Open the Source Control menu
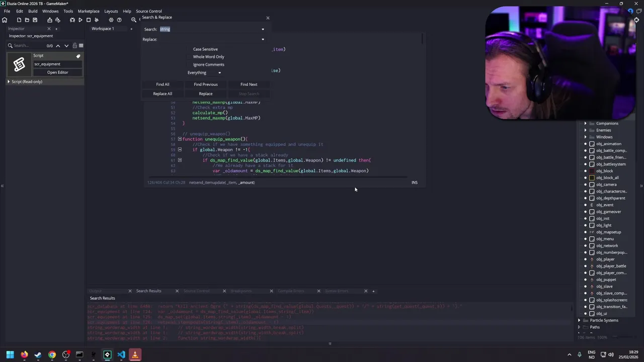This screenshot has height=362, width=644. tap(148, 11)
